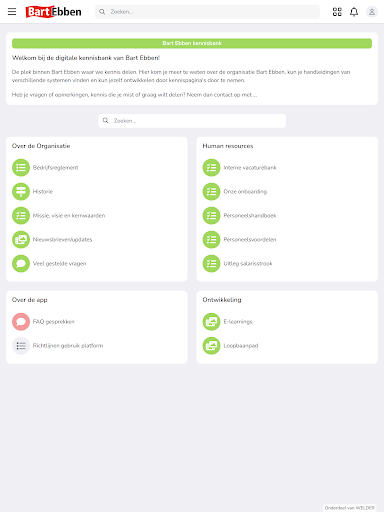Click the red FAQ gesprekken icon
The width and height of the screenshot is (384, 512).
pos(21,322)
